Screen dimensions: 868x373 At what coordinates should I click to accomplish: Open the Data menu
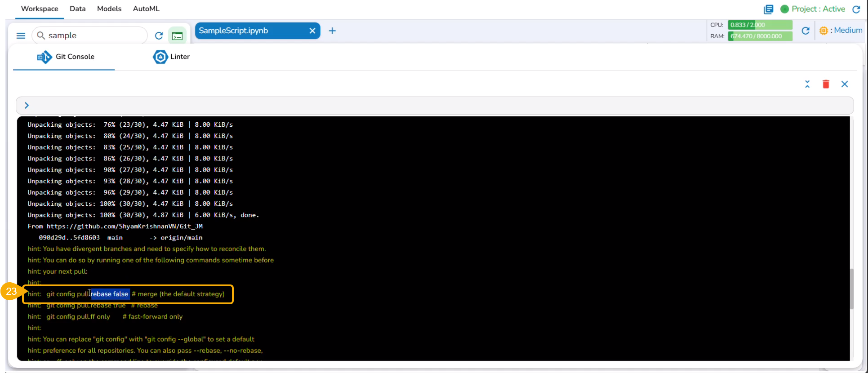pyautogui.click(x=77, y=9)
